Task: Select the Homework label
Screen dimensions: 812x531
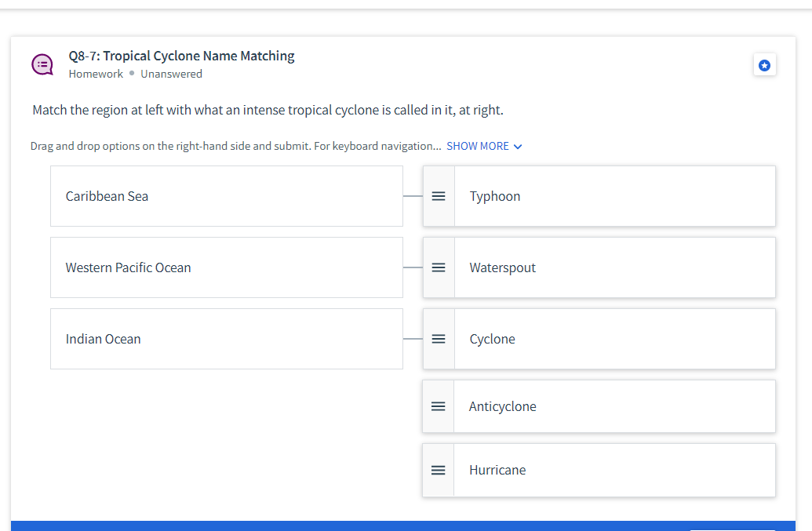Action: click(96, 73)
